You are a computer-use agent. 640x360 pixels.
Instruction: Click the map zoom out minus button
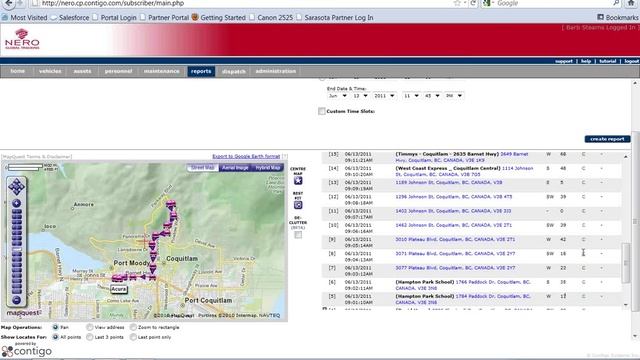(16, 300)
